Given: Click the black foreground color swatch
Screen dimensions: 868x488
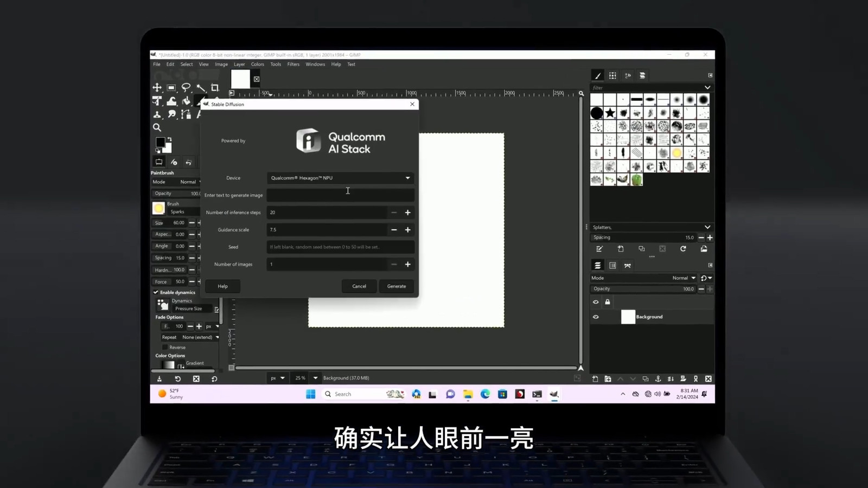Looking at the screenshot, I should tap(160, 142).
